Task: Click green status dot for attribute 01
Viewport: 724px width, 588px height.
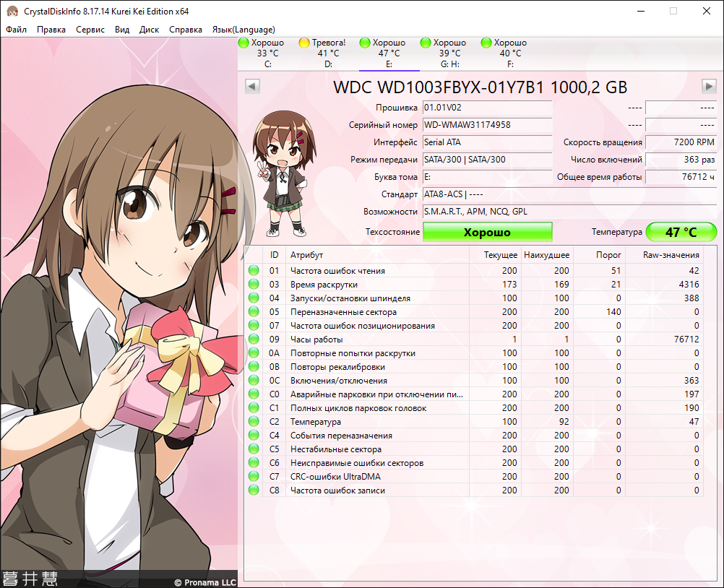Action: 254,270
